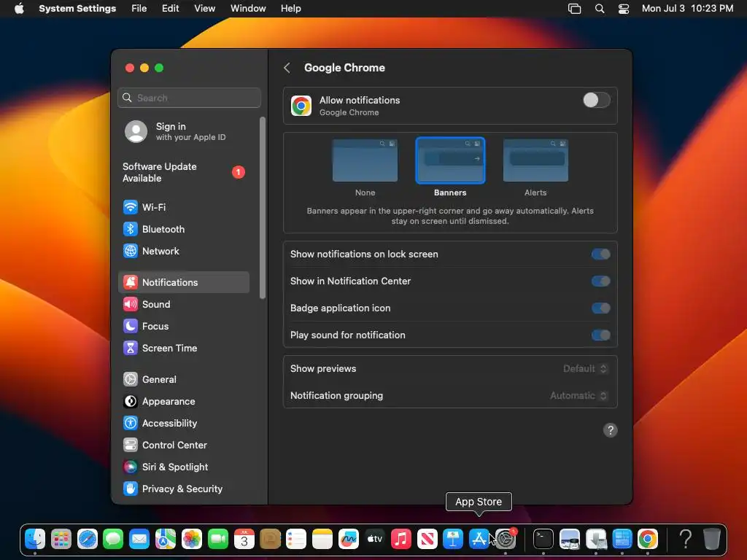
Task: Open General settings in sidebar
Action: (183, 379)
